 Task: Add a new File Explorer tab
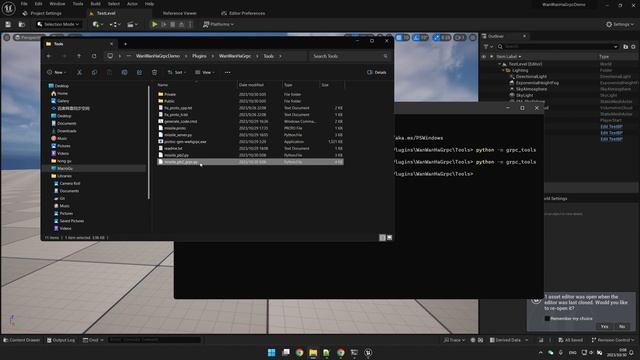tap(125, 44)
